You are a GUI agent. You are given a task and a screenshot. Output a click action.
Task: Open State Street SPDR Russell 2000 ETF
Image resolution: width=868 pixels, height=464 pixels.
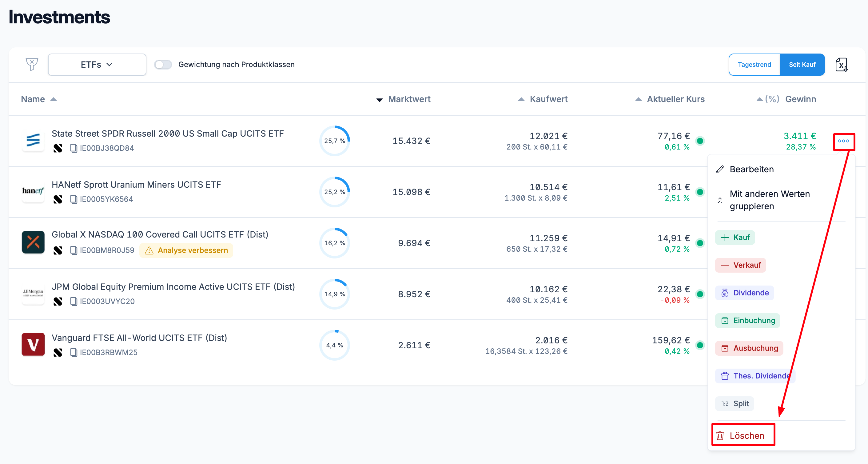point(168,134)
